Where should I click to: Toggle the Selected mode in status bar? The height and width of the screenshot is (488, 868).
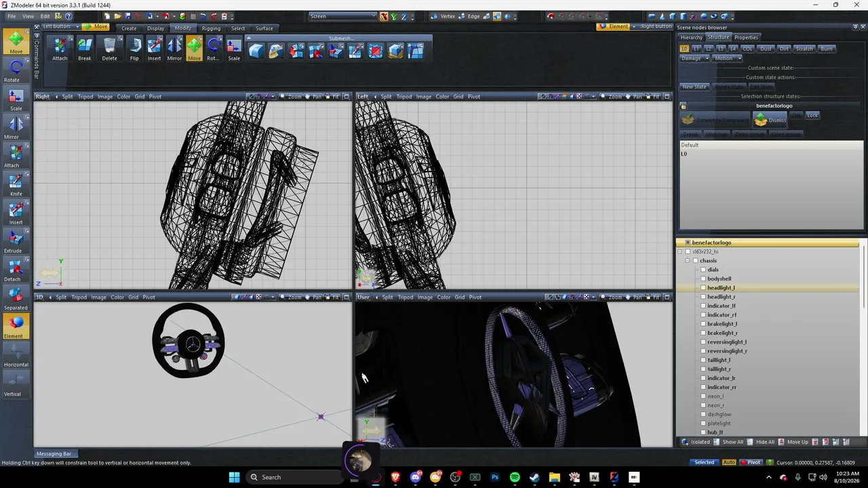(704, 462)
